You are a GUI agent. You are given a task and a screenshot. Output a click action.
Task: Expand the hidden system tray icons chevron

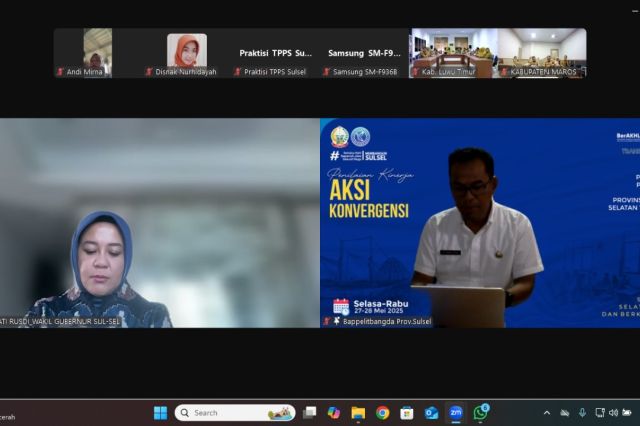pos(547,413)
